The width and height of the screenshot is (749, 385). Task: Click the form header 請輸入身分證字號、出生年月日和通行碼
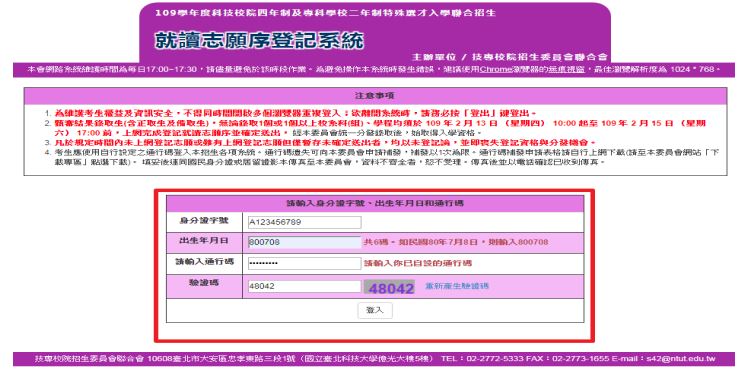[x=375, y=203]
